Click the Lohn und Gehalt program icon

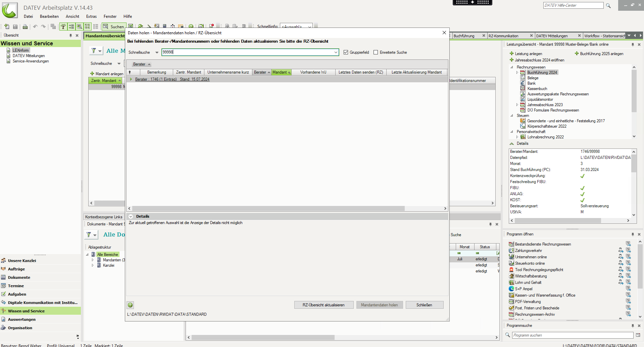(511, 283)
